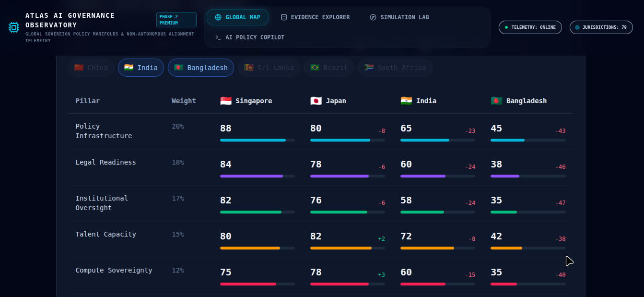Image resolution: width=644 pixels, height=297 pixels.
Task: Click the +2 delta in Japan's Talent Capacity
Action: (382, 239)
